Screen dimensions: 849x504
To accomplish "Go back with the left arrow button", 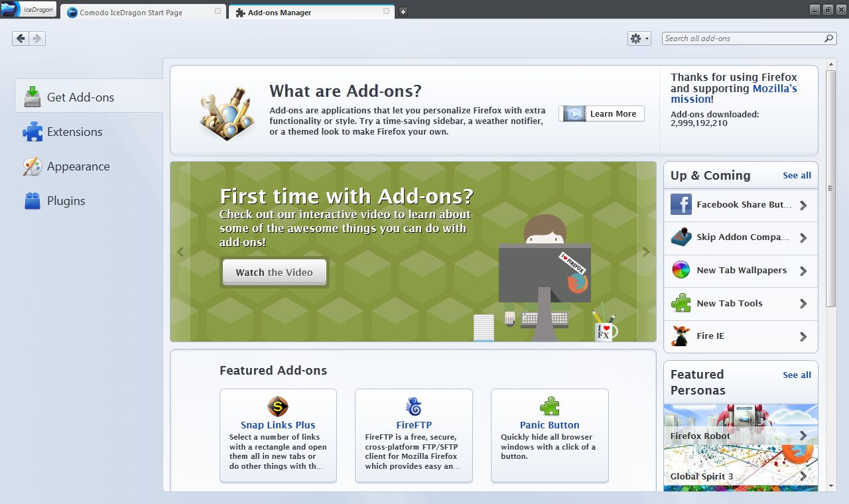I will 21,38.
